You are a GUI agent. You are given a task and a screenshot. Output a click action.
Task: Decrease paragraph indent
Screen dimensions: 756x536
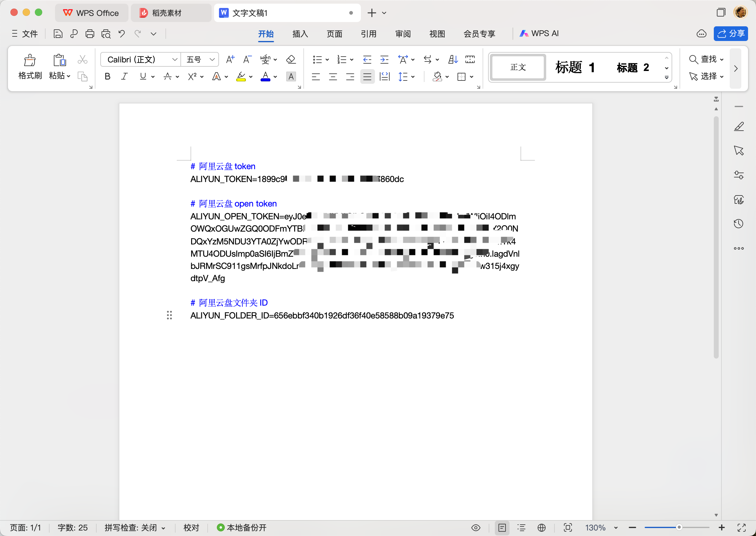[x=367, y=59]
